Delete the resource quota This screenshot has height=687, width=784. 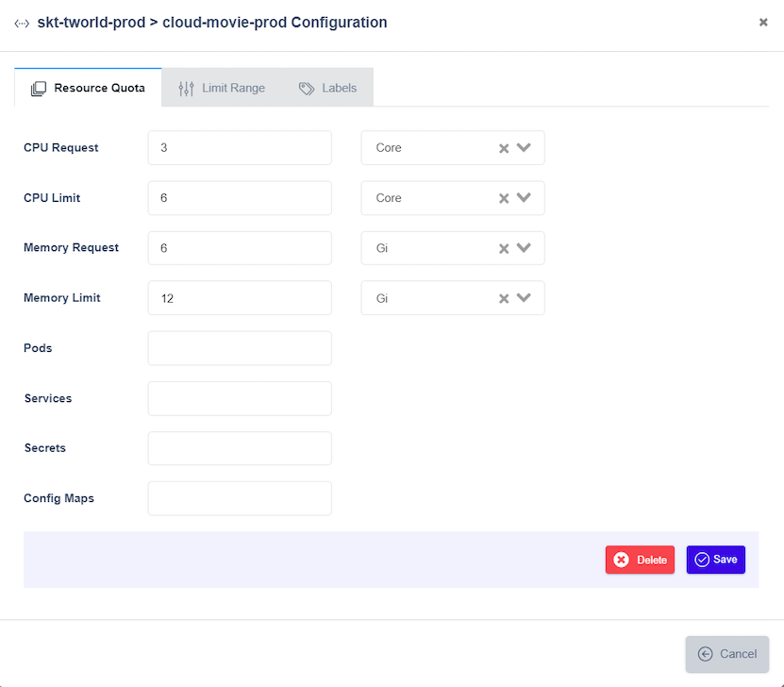tap(640, 560)
